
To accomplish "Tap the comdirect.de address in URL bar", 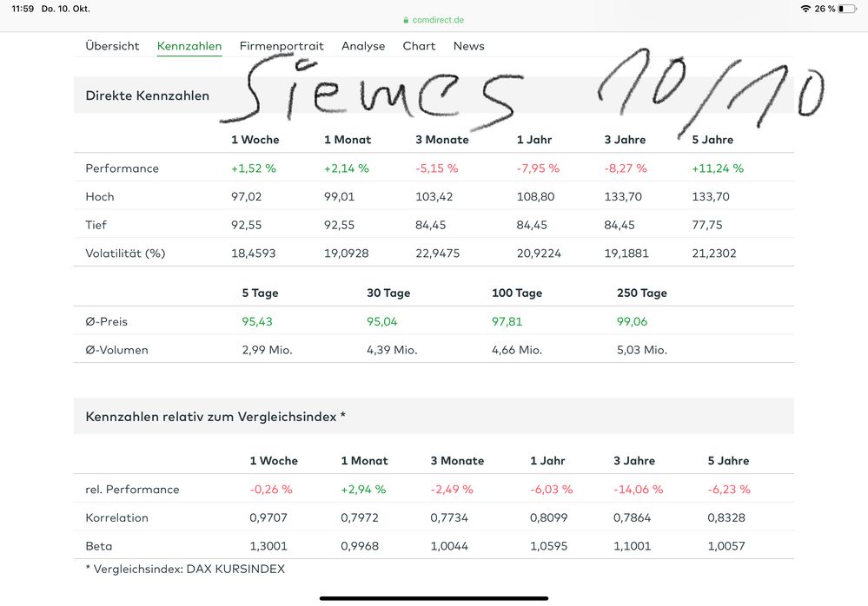I will (x=439, y=20).
